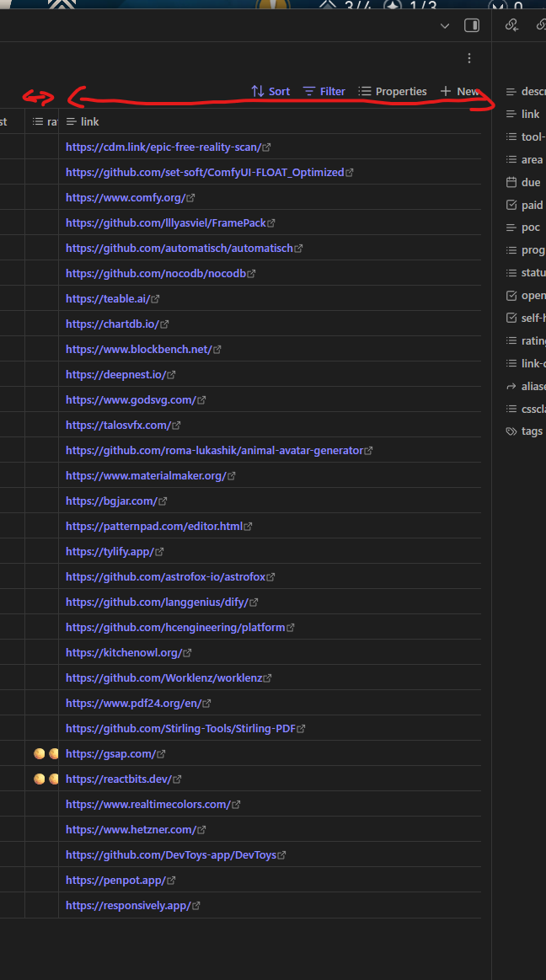Viewport: 546px width, 980px height.
Task: Open the reactbits.dev link
Action: [119, 779]
